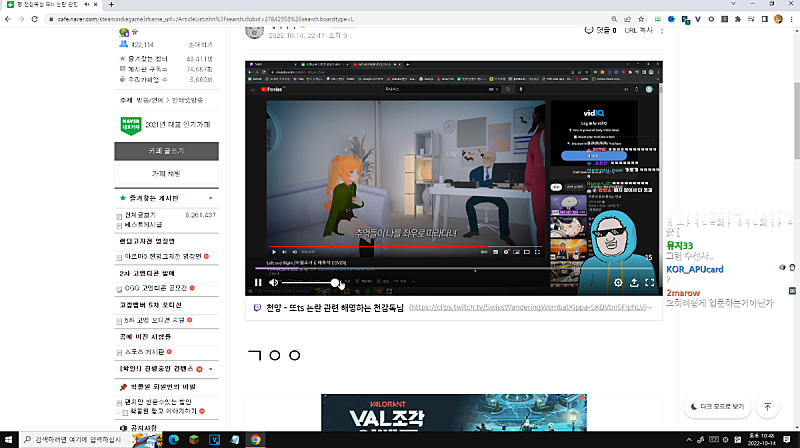Switch to Chrome on the taskbar

point(255,439)
